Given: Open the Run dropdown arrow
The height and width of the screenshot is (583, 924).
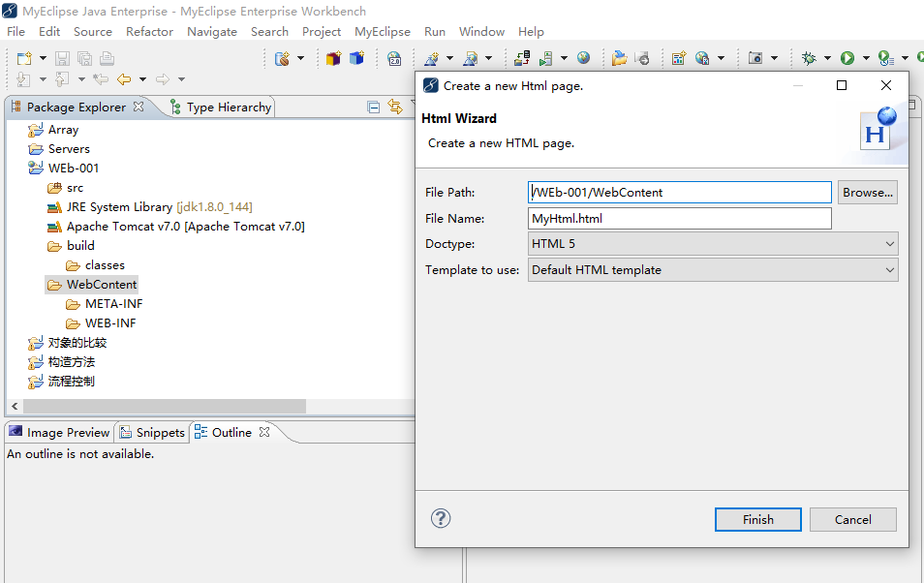Looking at the screenshot, I should pyautogui.click(x=866, y=58).
